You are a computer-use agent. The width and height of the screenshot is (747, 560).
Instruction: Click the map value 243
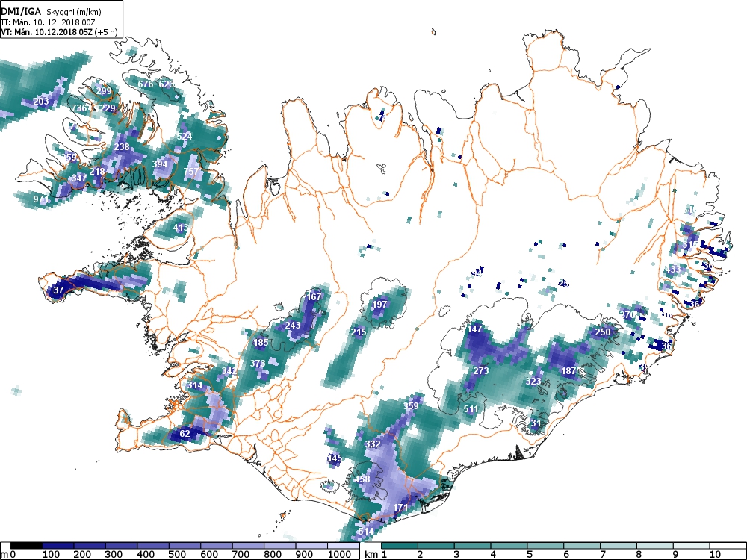(293, 326)
